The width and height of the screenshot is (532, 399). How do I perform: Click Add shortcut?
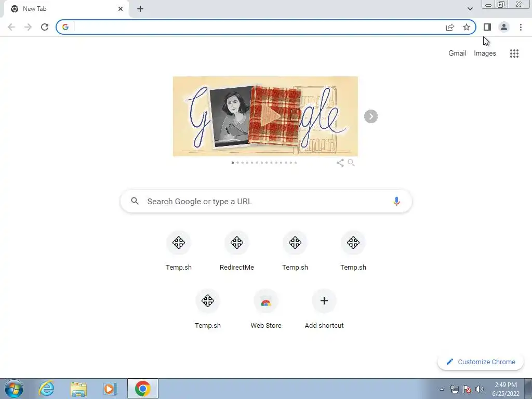(x=324, y=309)
